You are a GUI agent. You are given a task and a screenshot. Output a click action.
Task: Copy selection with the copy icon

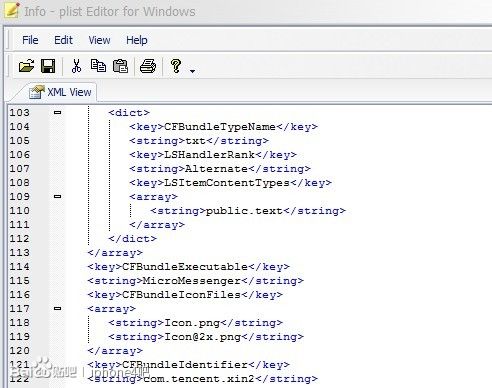(98, 66)
